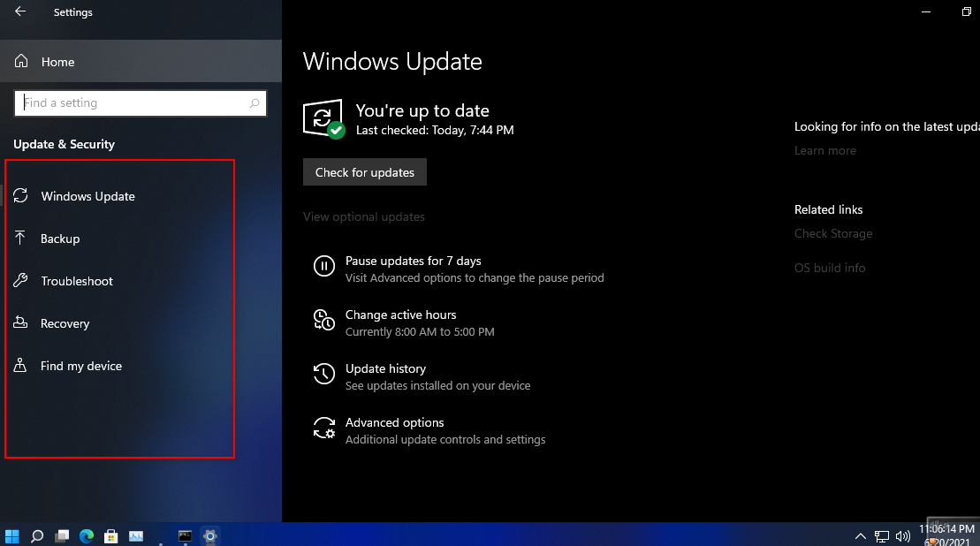Click "Currently 8:00 AM to 5:00 PM" text
The width and height of the screenshot is (980, 546).
click(420, 331)
